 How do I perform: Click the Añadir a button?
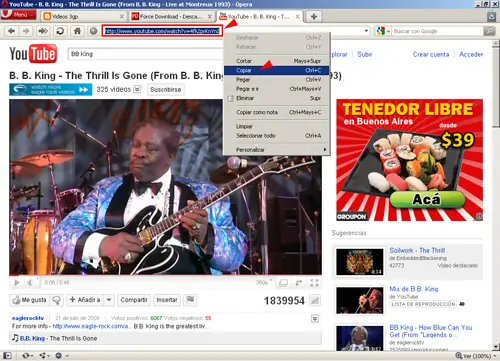[85, 300]
